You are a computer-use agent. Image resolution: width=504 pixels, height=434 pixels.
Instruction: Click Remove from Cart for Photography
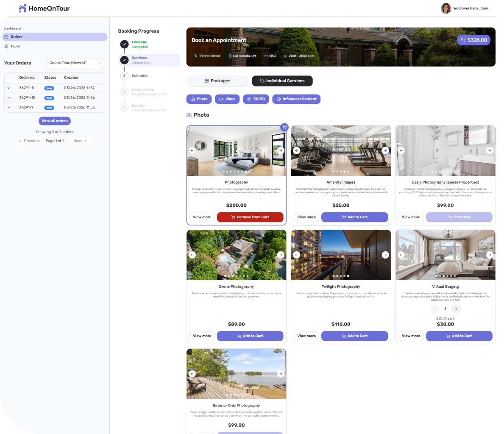[250, 217]
